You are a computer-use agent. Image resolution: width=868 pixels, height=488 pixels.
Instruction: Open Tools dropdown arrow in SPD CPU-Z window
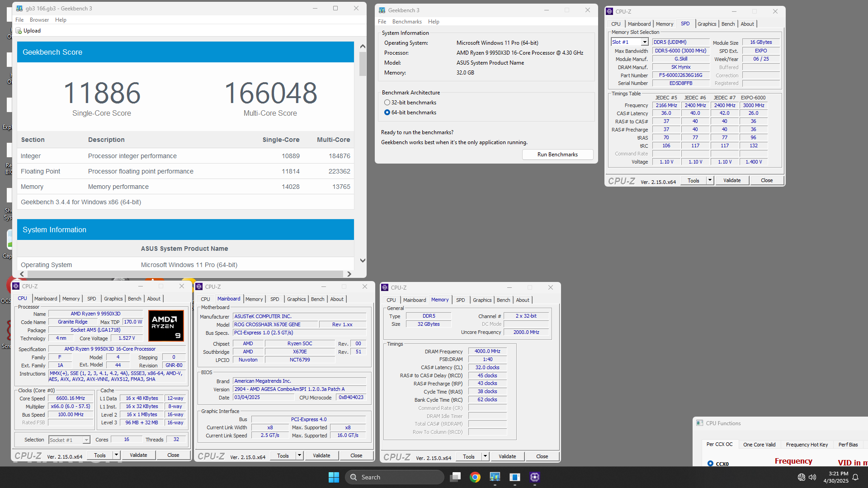[x=710, y=180]
